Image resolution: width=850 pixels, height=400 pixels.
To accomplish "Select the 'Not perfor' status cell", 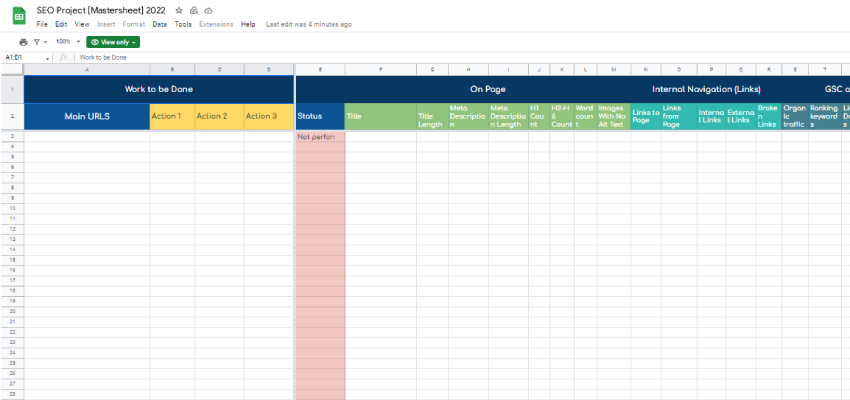I will (x=320, y=136).
